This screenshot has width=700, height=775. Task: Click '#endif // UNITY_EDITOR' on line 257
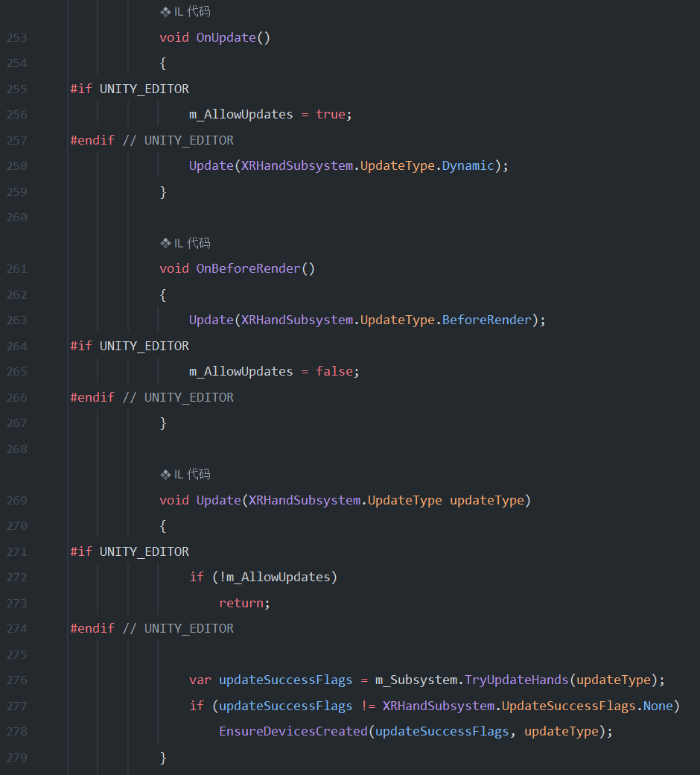pos(152,140)
